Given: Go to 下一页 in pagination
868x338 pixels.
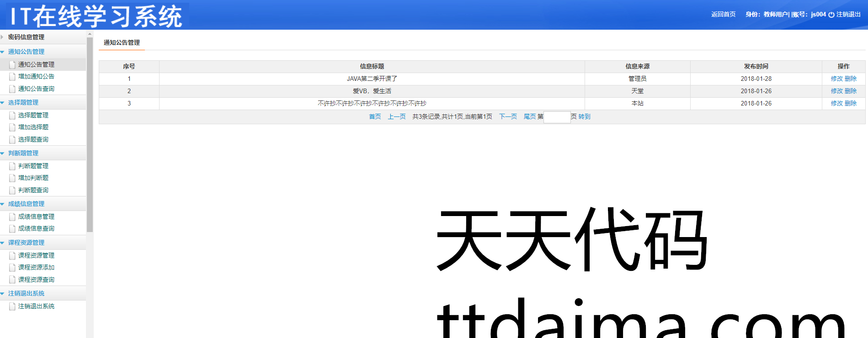Looking at the screenshot, I should point(508,117).
